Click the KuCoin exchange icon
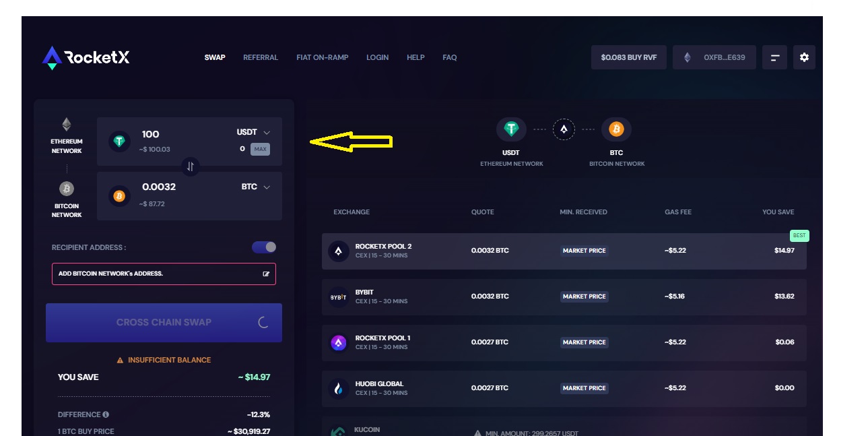Screen dimensions: 868x436 pyautogui.click(x=339, y=431)
